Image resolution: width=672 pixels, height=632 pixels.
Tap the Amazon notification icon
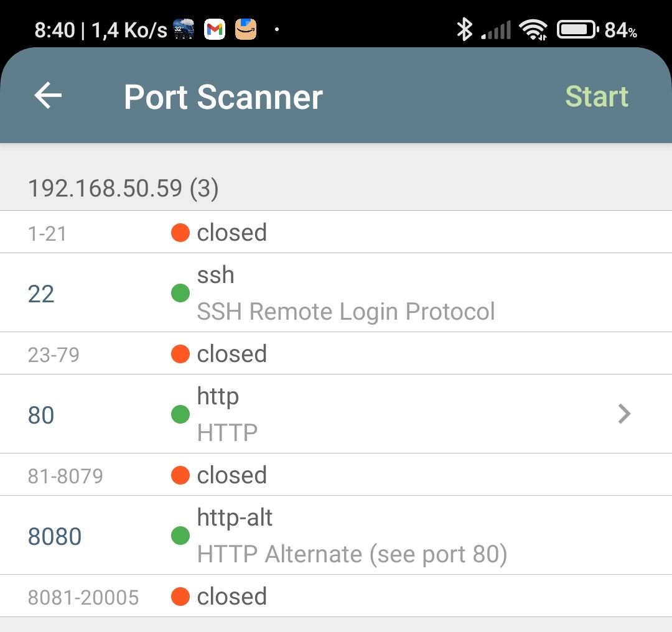tap(246, 29)
